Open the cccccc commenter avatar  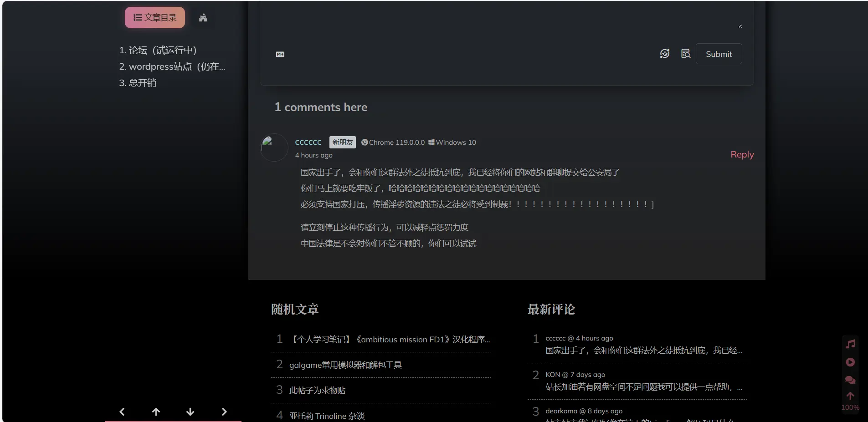[x=274, y=147]
